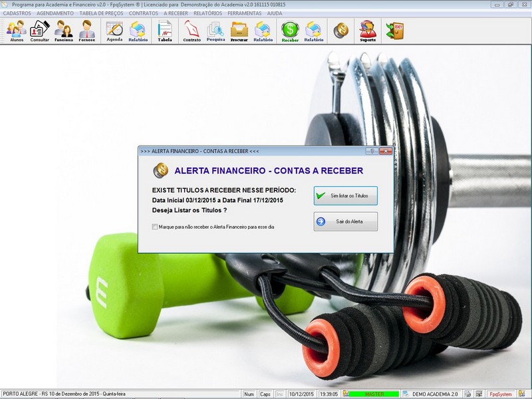This screenshot has width=532, height=399.
Task: Open the Alunos registration icon
Action: 16,31
